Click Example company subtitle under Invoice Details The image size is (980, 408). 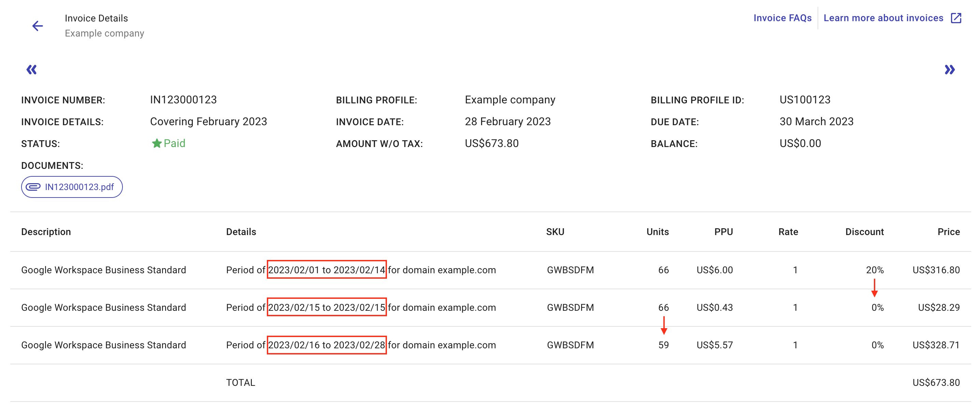(104, 33)
